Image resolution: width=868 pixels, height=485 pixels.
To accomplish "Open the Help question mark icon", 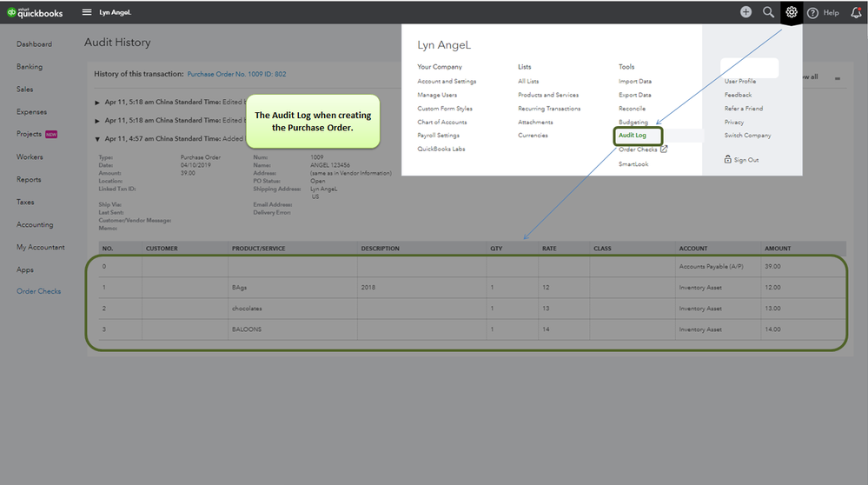I will [812, 13].
